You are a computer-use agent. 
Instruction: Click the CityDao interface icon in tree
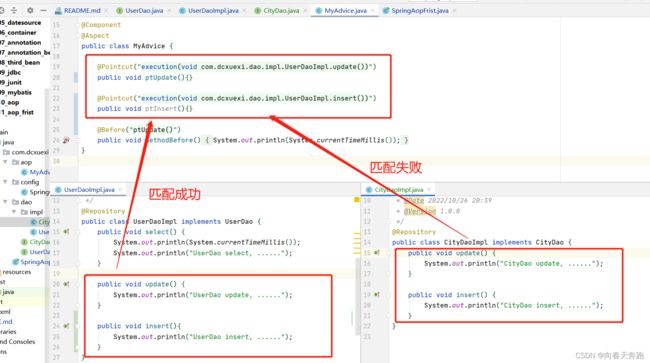(x=24, y=242)
